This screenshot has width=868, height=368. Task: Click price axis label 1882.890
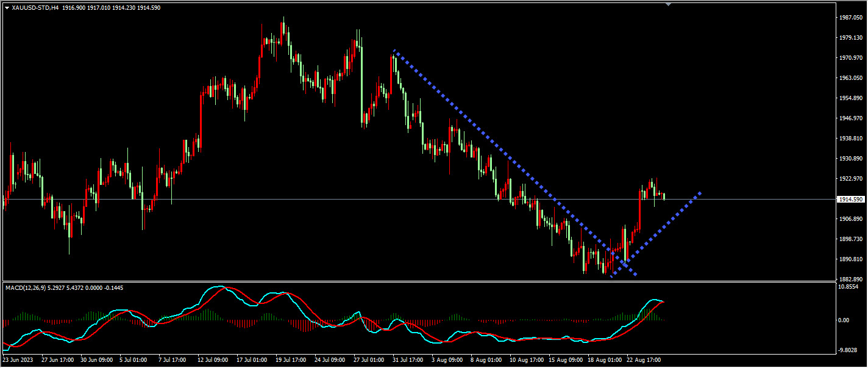(850, 280)
